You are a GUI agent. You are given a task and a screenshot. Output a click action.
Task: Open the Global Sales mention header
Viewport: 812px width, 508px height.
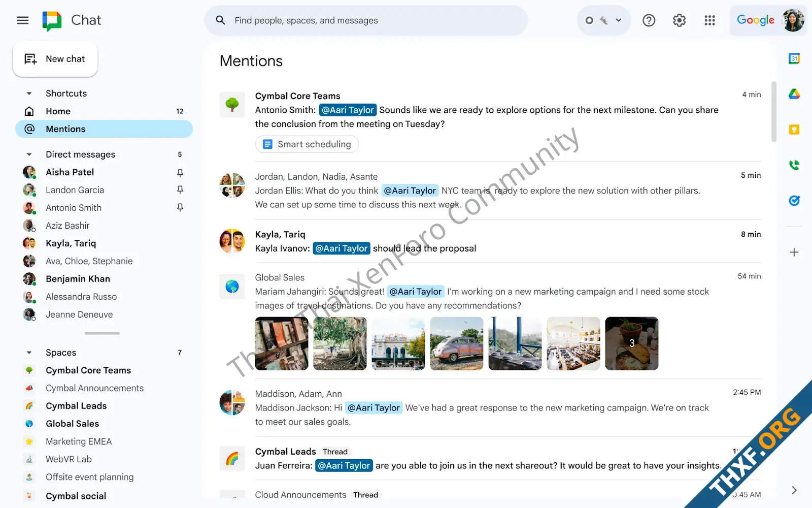(280, 278)
